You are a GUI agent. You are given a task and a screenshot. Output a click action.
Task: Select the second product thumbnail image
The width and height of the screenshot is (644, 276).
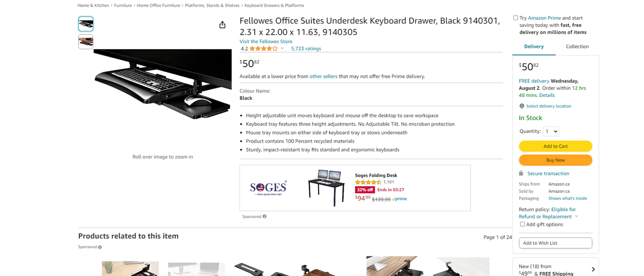[86, 41]
